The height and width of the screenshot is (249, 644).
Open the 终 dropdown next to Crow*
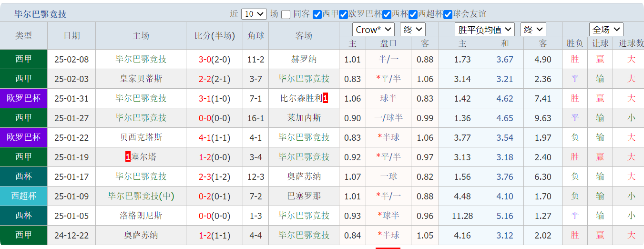click(x=412, y=30)
